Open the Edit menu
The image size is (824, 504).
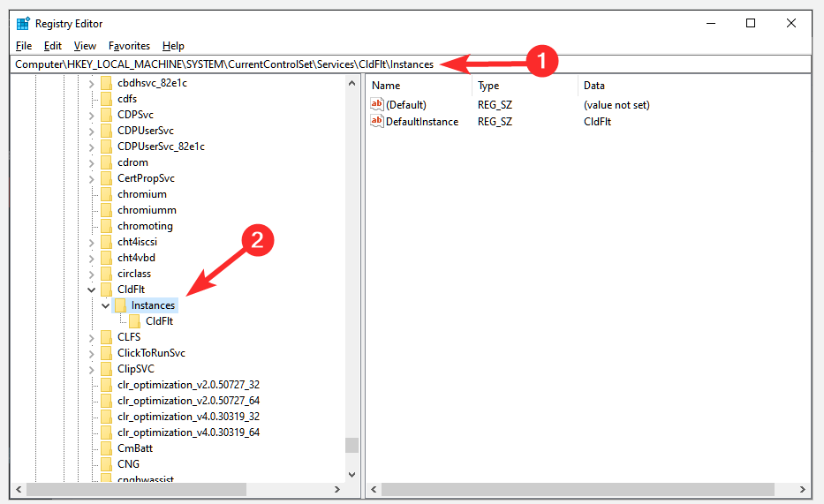53,46
